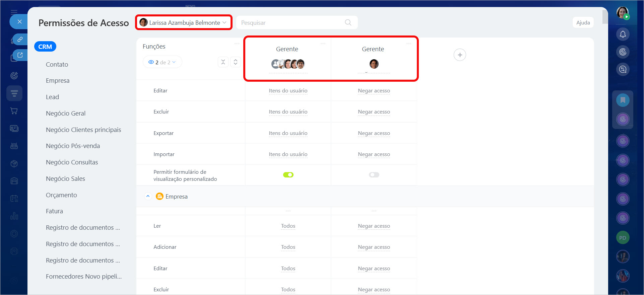Open Negócio Geral in the sidebar

point(66,114)
